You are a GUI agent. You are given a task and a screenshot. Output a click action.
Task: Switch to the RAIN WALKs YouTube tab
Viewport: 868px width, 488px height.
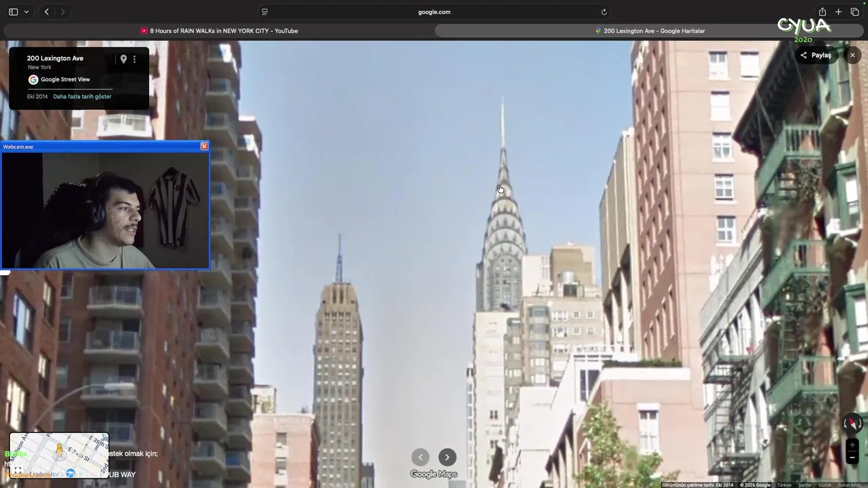click(219, 30)
